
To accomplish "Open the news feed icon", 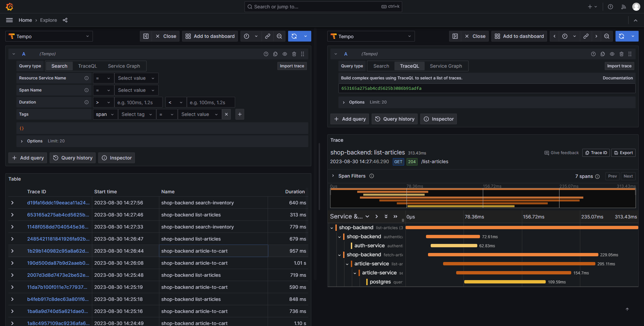I will pyautogui.click(x=624, y=7).
